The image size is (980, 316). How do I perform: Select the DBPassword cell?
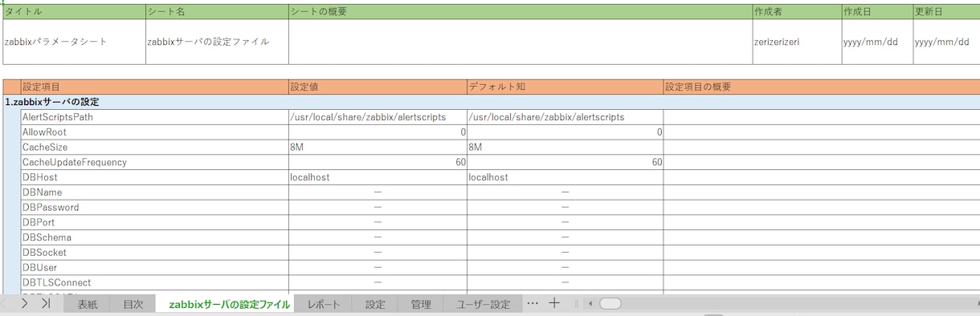(154, 208)
